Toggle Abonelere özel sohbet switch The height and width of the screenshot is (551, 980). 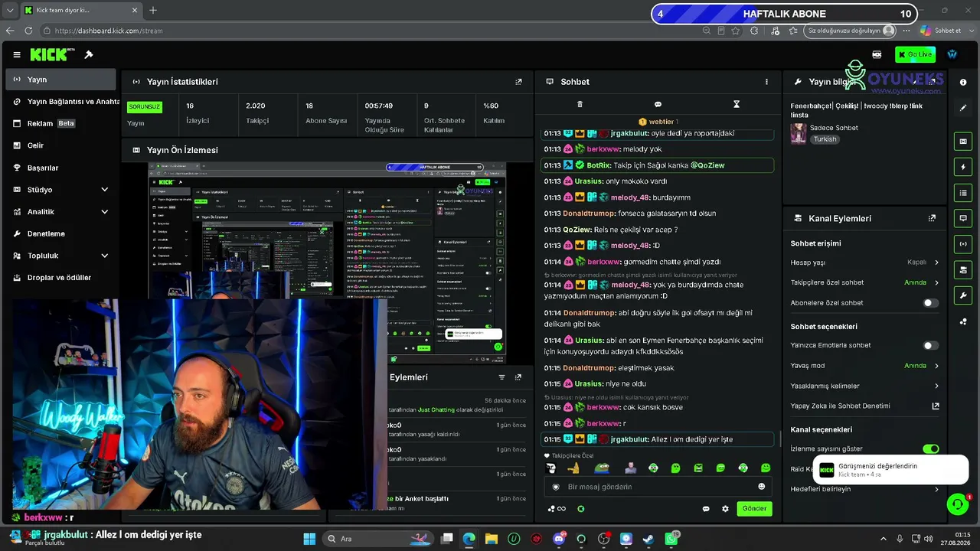tap(930, 303)
